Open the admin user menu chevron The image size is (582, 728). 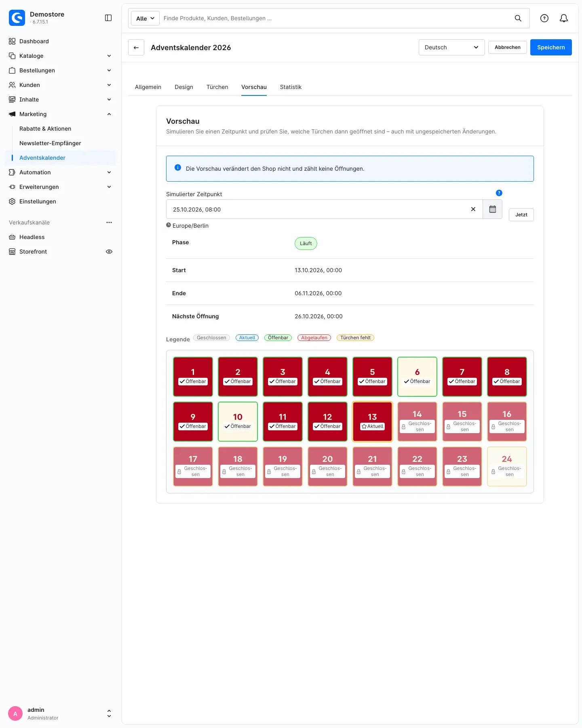(x=109, y=713)
